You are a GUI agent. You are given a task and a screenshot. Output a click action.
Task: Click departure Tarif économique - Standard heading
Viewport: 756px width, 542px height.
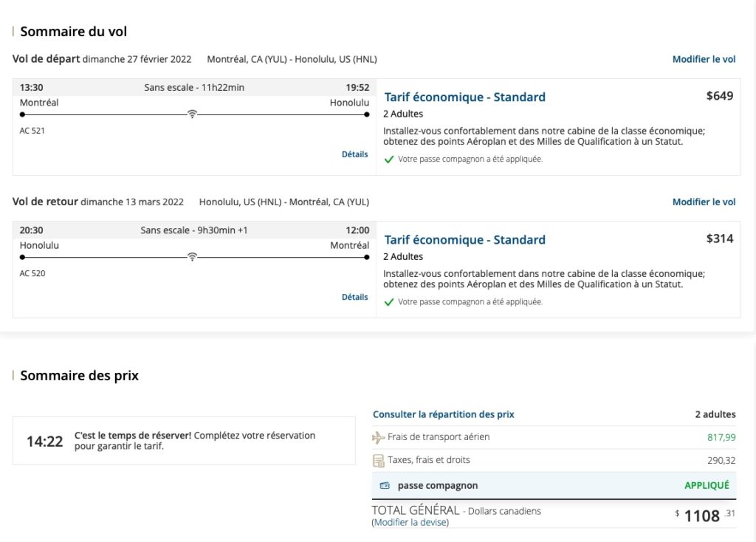[x=464, y=97]
